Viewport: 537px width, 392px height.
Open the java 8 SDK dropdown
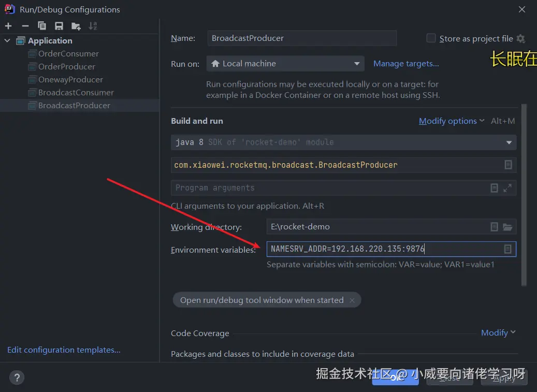point(343,142)
